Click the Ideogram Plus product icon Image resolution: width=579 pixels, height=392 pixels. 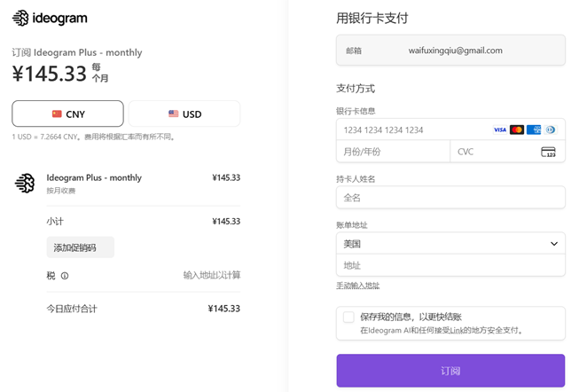pos(25,183)
